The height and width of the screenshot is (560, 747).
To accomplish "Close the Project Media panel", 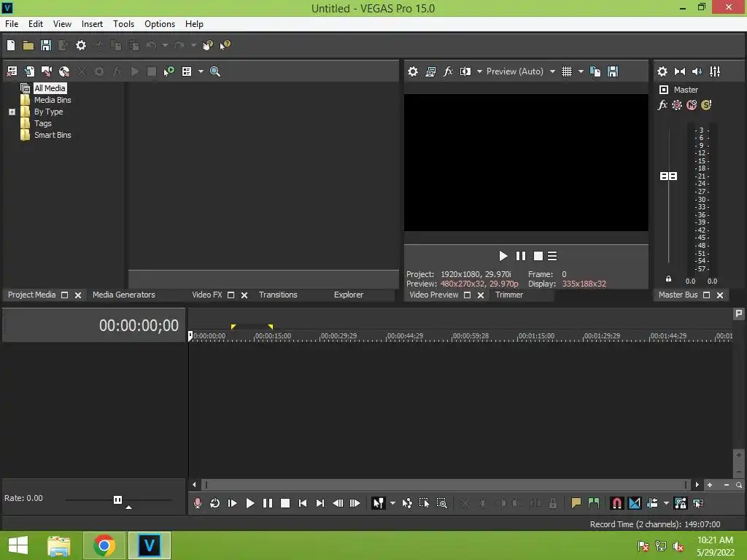I will 78,295.
